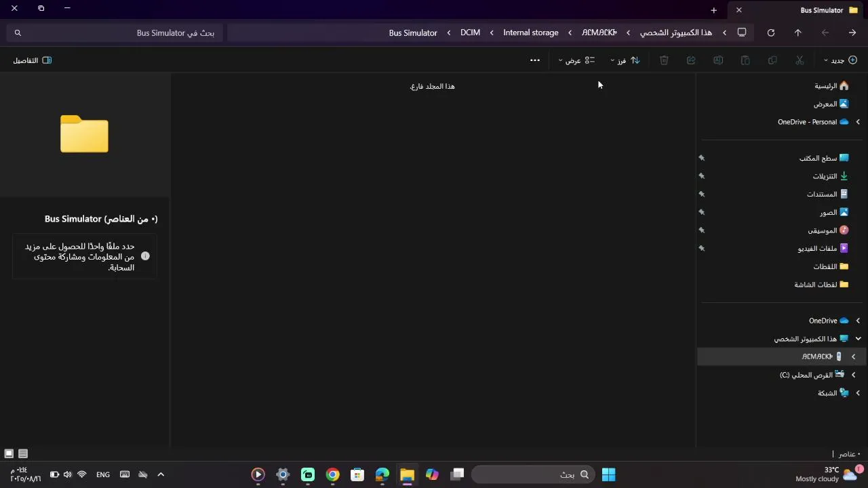The width and height of the screenshot is (868, 488).
Task: Unpin سطح المكتب using its pin icon
Action: tap(702, 158)
